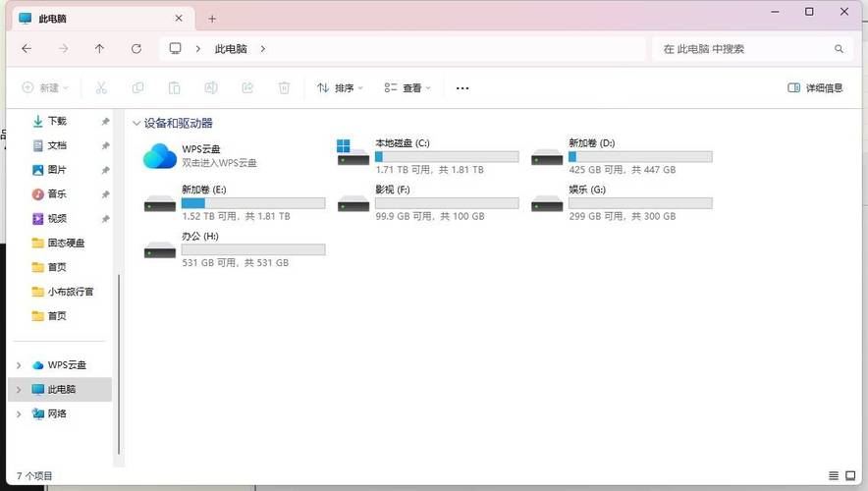The height and width of the screenshot is (491, 868).
Task: Click text "531 GB 可用, 共 531 GB"
Action: (236, 262)
